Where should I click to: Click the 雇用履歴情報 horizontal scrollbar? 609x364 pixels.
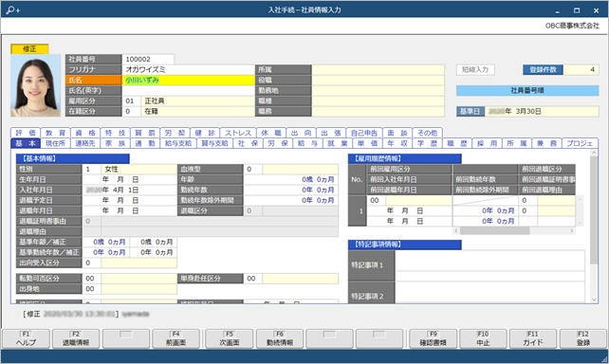[x=514, y=231]
